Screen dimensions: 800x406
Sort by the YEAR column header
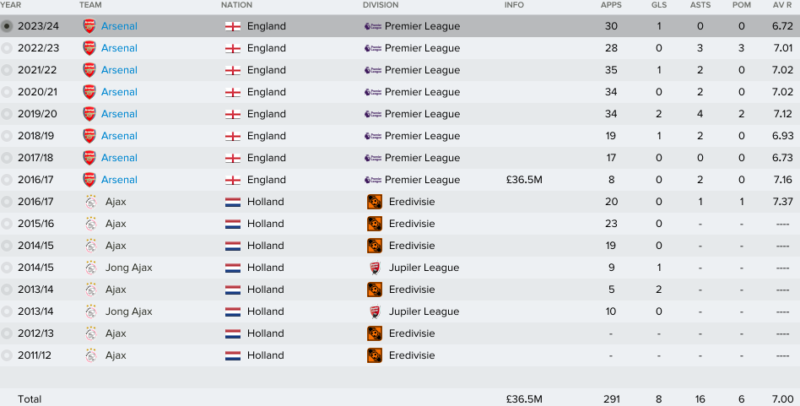pos(11,5)
